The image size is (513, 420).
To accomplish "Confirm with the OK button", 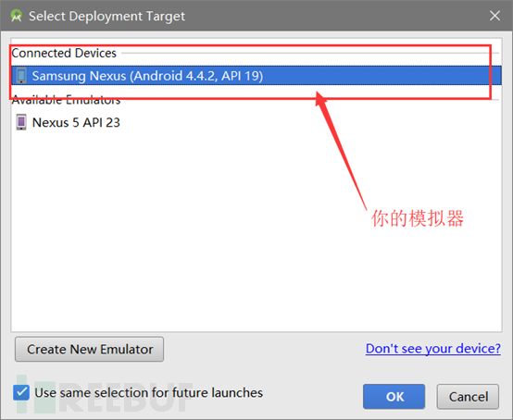I will [x=394, y=397].
